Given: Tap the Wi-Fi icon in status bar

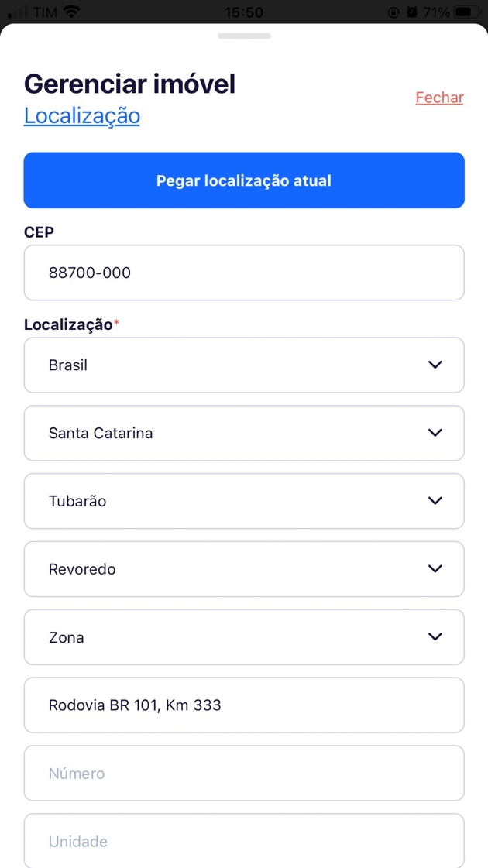Looking at the screenshot, I should (72, 12).
